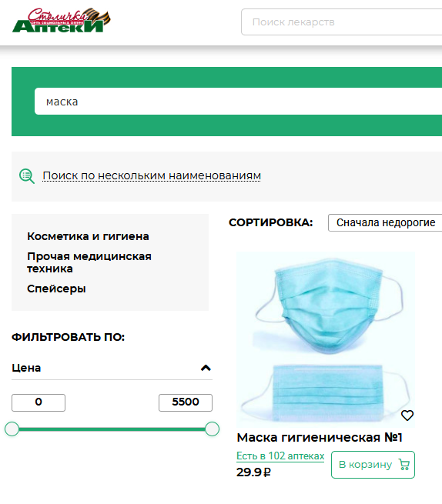Select the Спейсеры category
This screenshot has width=442, height=504.
tap(56, 289)
